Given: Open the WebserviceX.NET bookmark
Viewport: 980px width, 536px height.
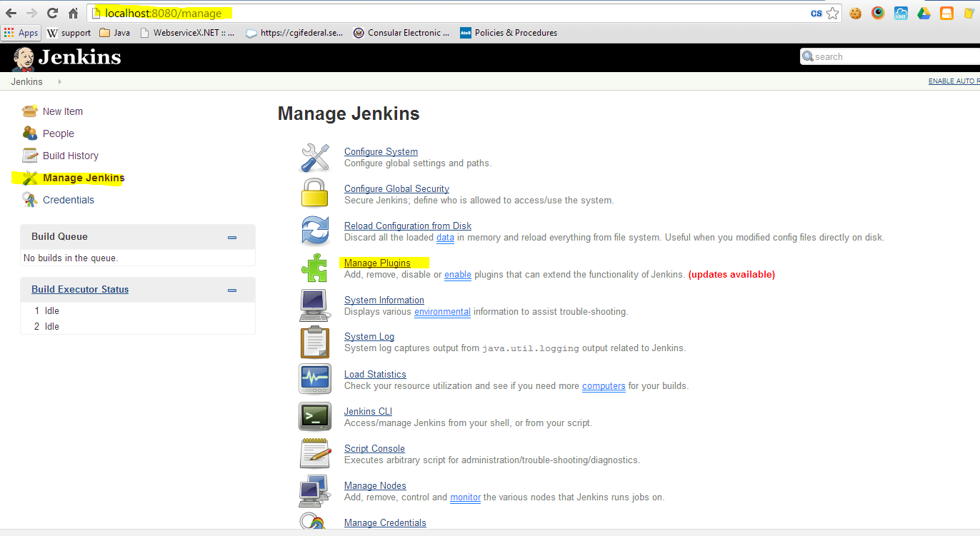Looking at the screenshot, I should point(187,33).
